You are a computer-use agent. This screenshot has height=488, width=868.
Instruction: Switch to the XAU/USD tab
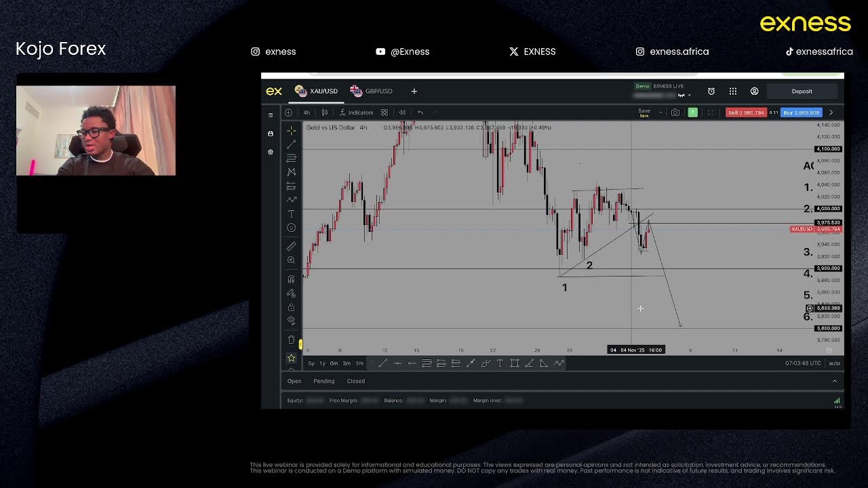317,91
